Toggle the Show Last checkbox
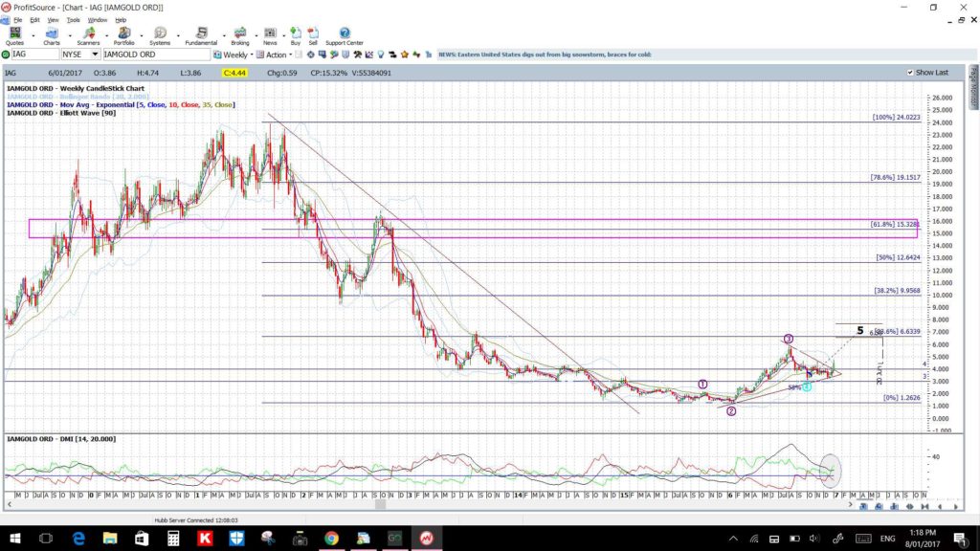The height and width of the screenshot is (551, 980). pos(910,73)
